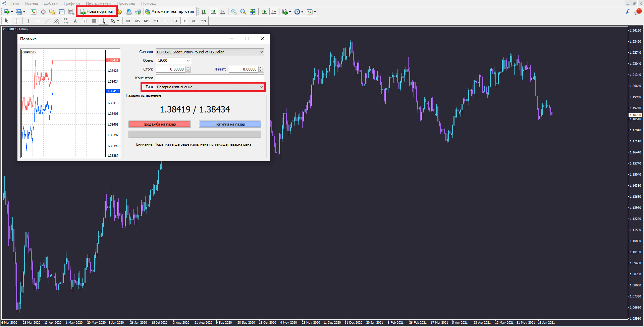Zoom in on the chart

[234, 12]
